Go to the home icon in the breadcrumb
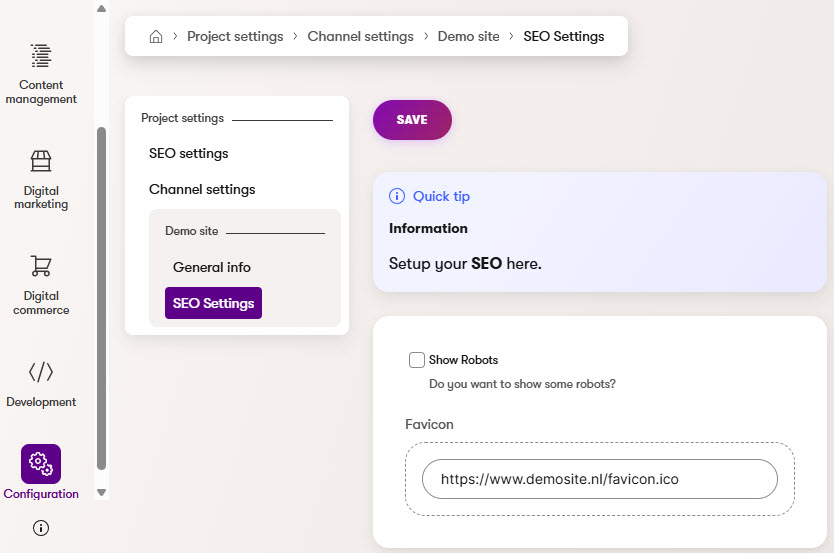This screenshot has width=834, height=553. click(x=156, y=36)
